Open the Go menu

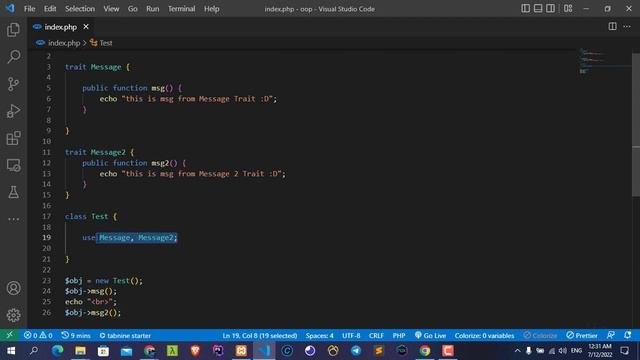coord(133,9)
